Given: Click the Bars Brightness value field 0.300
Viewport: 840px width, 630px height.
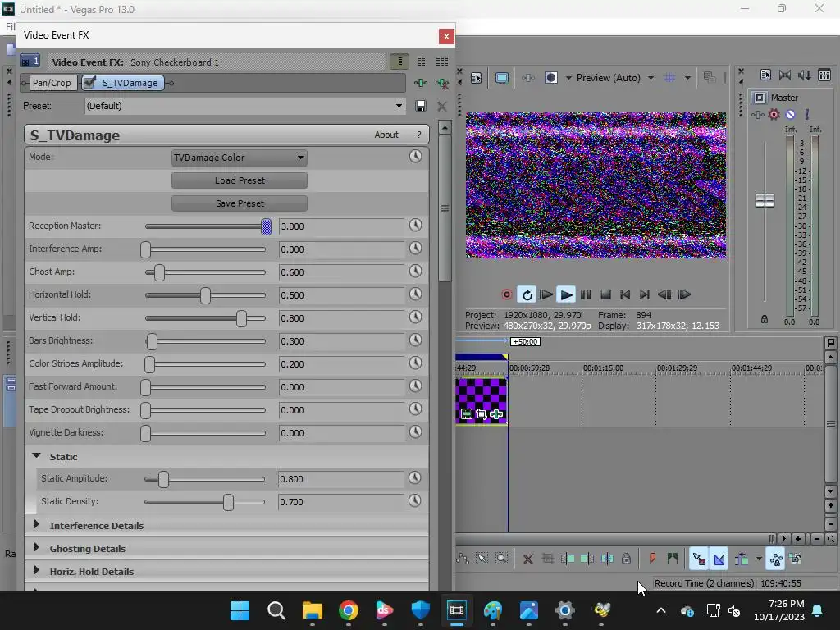Looking at the screenshot, I should (342, 341).
